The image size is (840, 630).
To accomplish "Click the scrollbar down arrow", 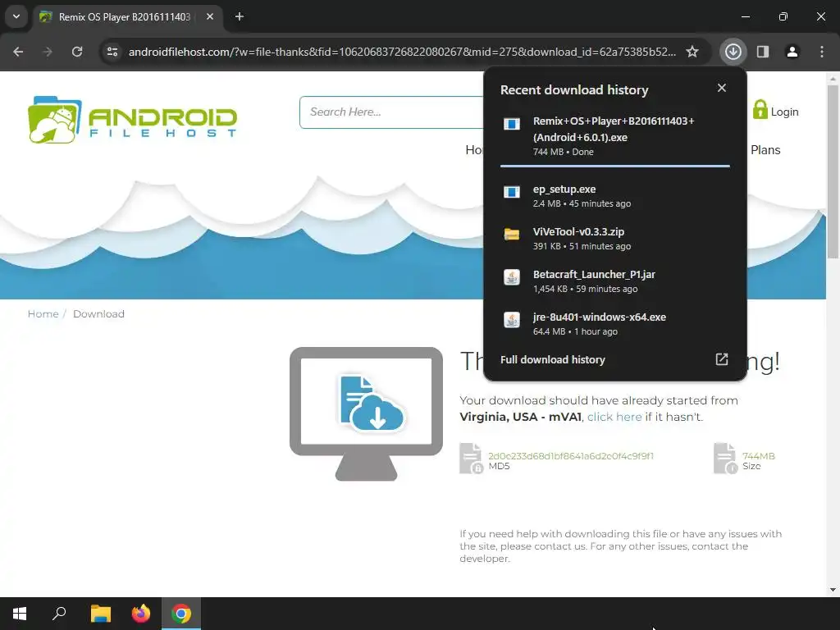I will 833,590.
